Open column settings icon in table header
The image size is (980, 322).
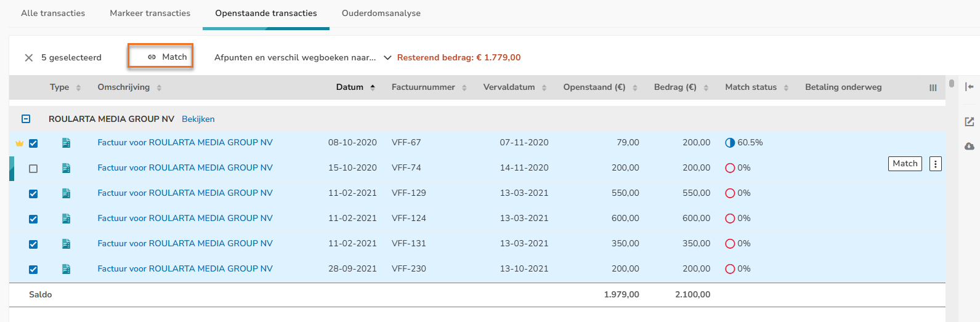[x=933, y=88]
